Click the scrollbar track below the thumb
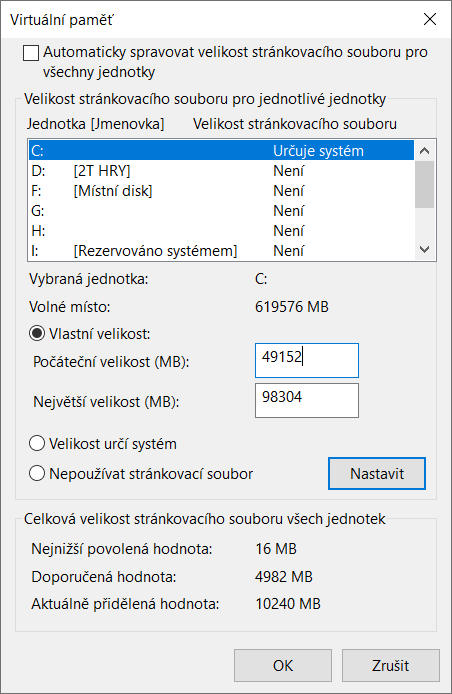 point(425,224)
